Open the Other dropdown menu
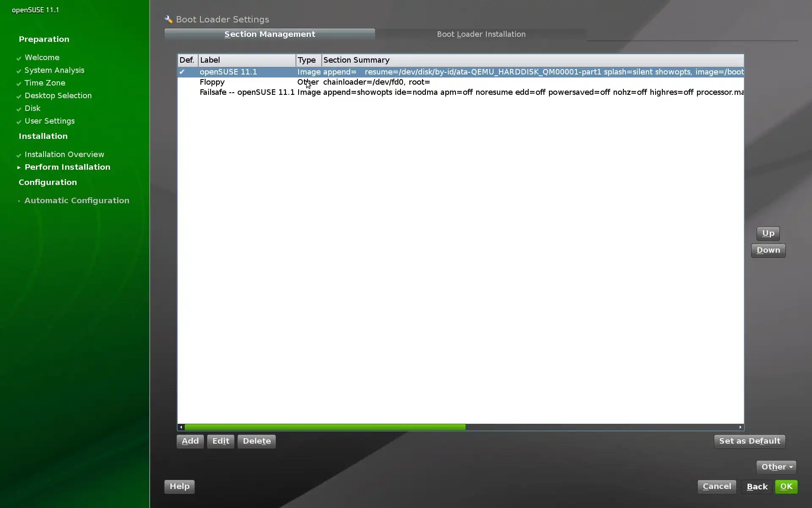 coord(776,467)
